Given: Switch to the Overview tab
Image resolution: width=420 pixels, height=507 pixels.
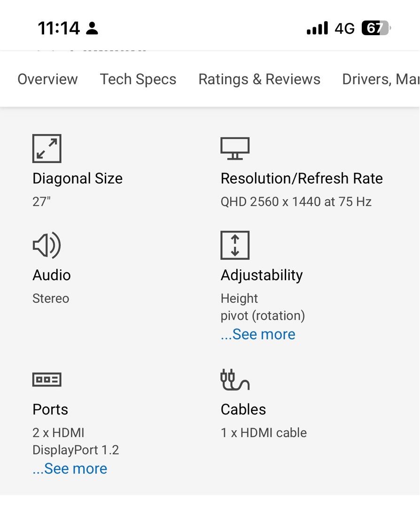Looking at the screenshot, I should [47, 79].
